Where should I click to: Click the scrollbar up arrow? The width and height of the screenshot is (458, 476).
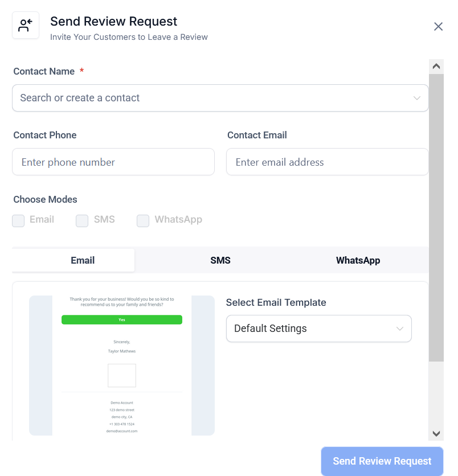(x=436, y=66)
